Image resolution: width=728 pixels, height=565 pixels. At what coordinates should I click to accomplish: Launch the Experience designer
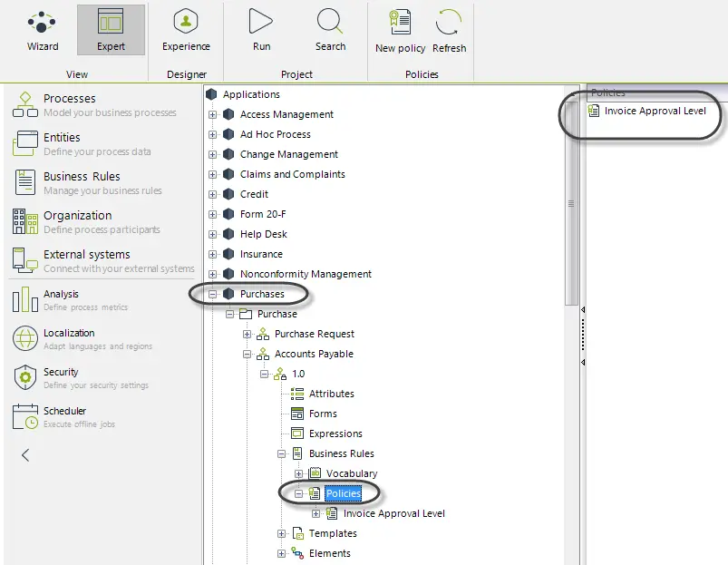186,30
